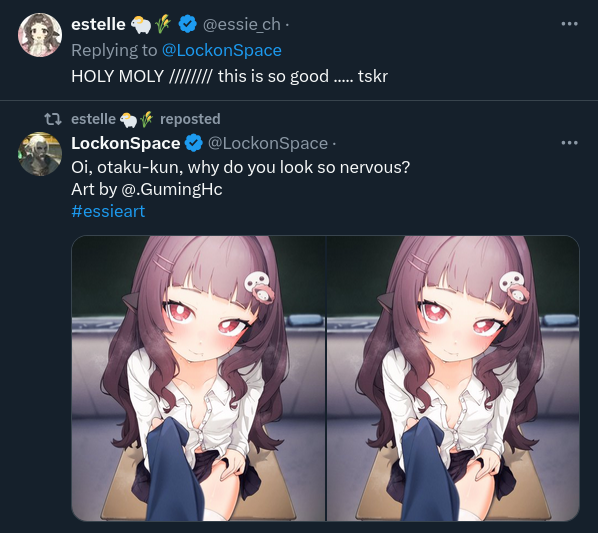Open estelle's profile avatar

(x=40, y=35)
